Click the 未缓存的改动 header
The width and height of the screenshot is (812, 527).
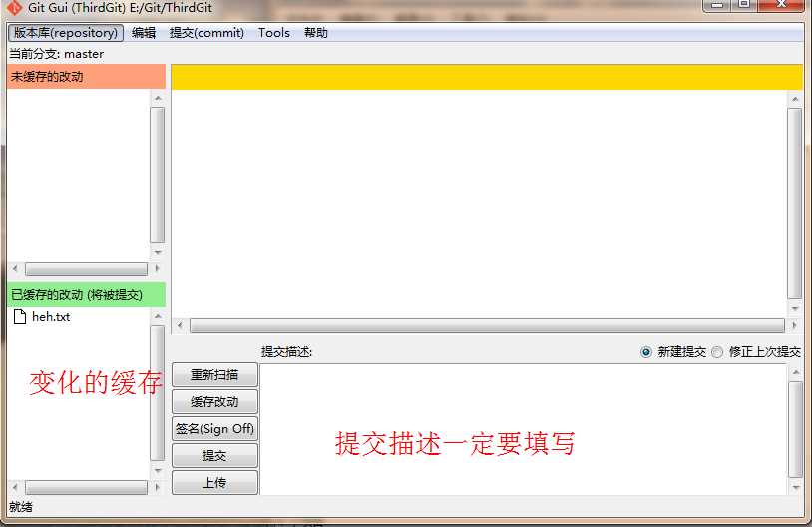tap(86, 77)
